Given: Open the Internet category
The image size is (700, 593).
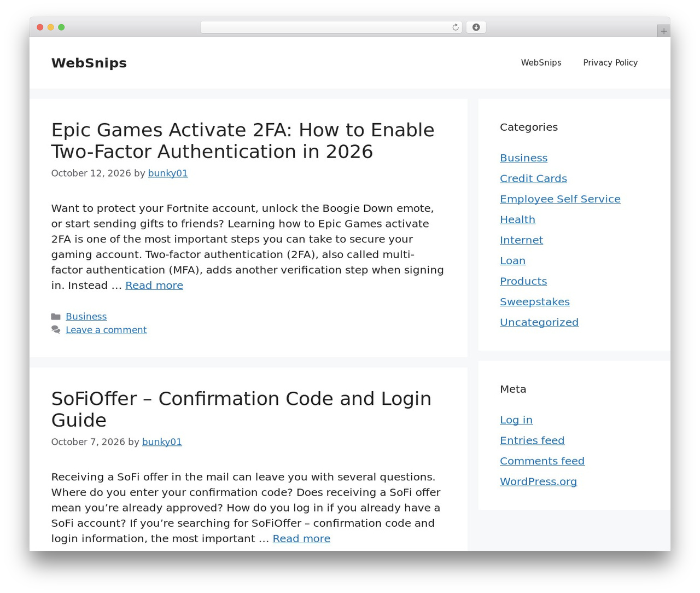Looking at the screenshot, I should [x=521, y=240].
